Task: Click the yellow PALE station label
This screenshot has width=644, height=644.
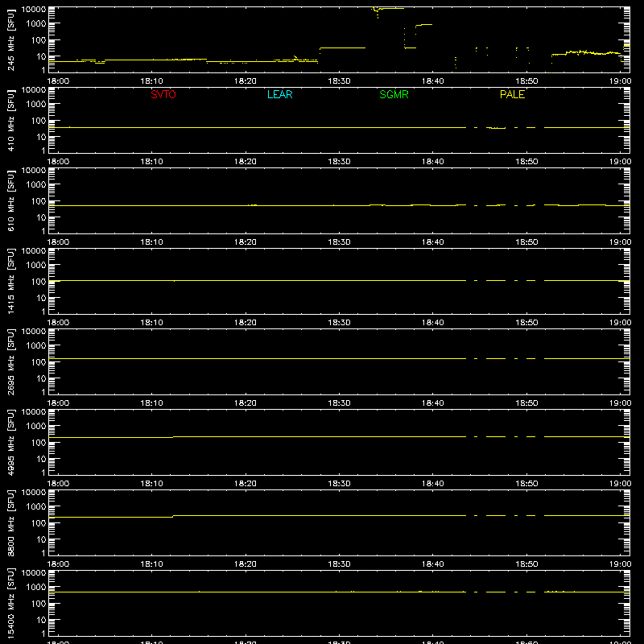Action: click(x=512, y=94)
